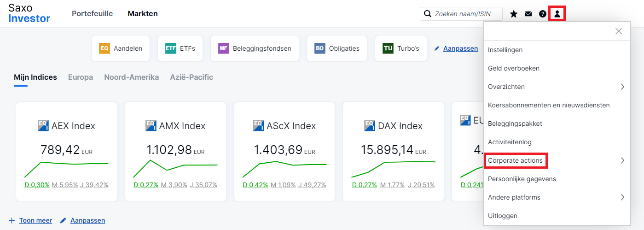Select the Europa tab
Screen dimensions: 644x230
coord(81,77)
